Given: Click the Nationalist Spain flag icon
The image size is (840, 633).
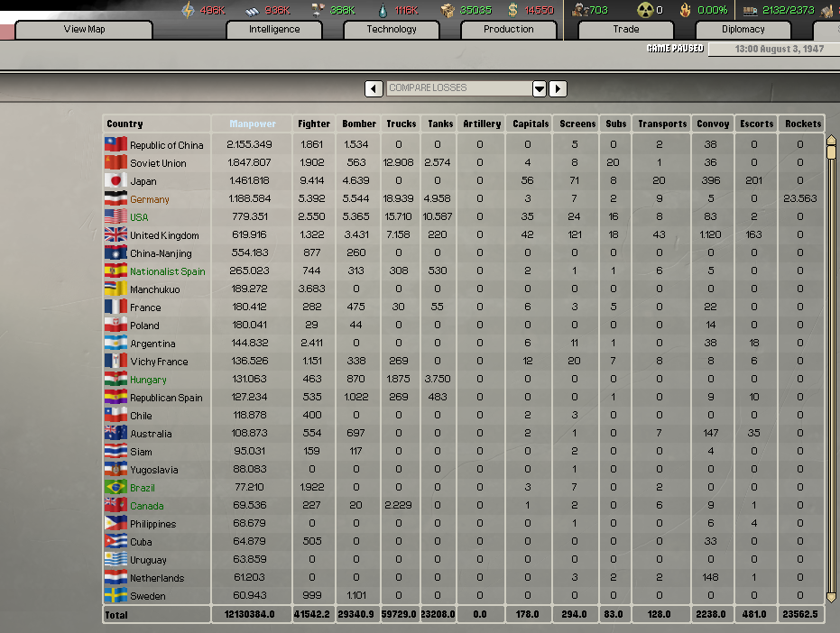Looking at the screenshot, I should [115, 271].
